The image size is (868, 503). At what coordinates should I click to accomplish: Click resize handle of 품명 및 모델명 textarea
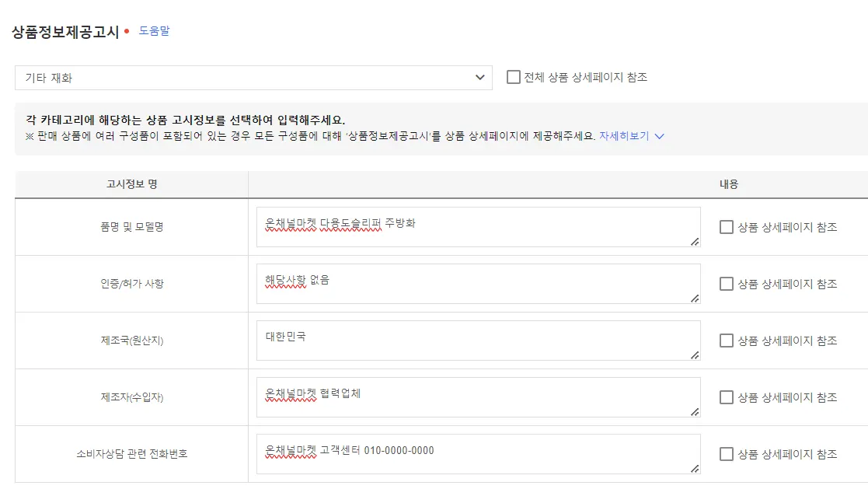click(x=695, y=242)
